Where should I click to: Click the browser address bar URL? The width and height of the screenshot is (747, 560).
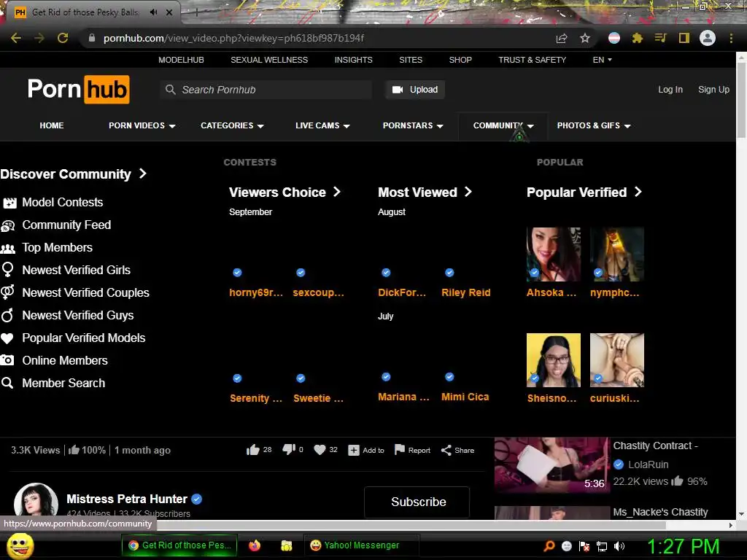pyautogui.click(x=233, y=38)
